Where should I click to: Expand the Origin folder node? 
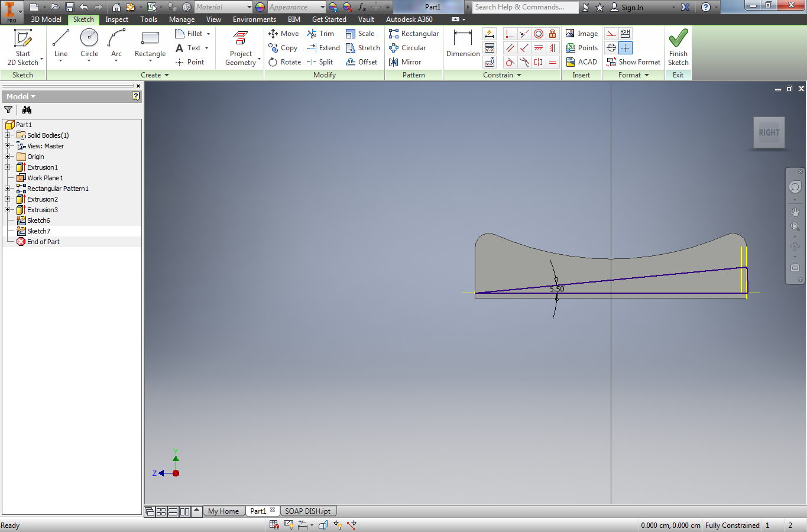(x=8, y=157)
